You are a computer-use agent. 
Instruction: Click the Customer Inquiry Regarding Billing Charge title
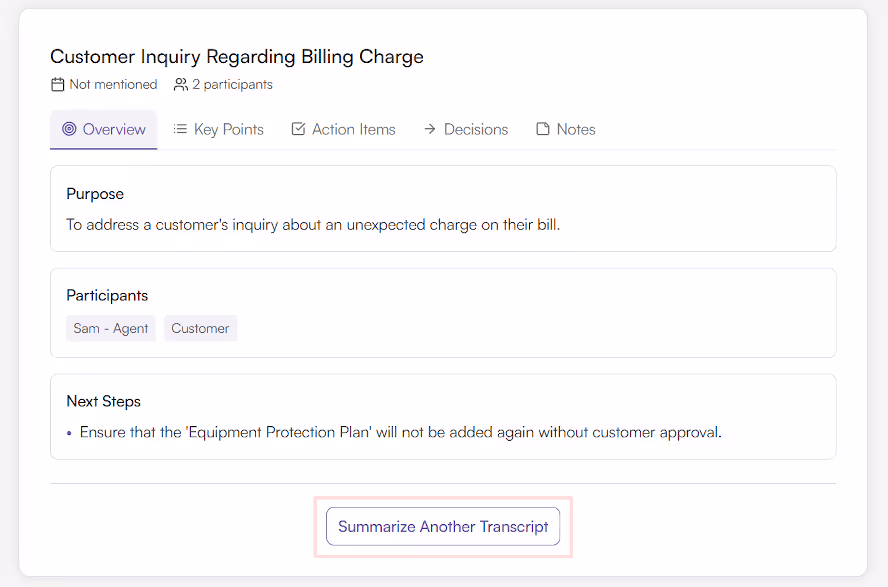pyautogui.click(x=237, y=57)
